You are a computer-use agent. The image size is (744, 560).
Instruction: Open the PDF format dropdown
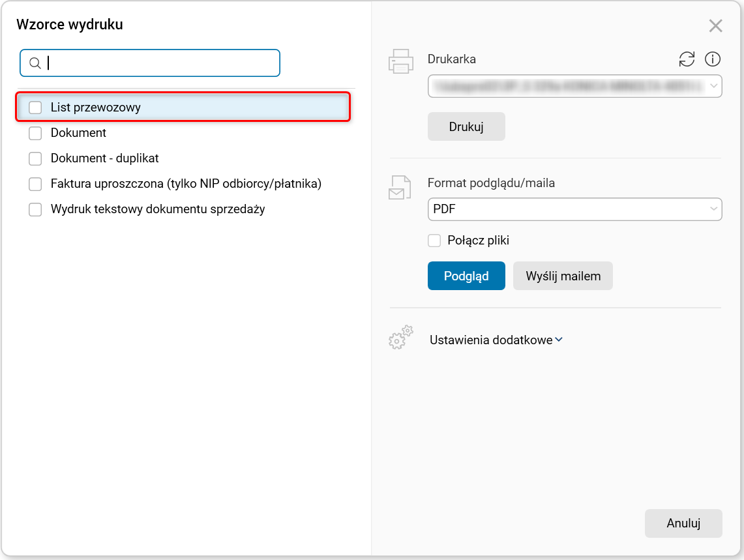coord(574,209)
